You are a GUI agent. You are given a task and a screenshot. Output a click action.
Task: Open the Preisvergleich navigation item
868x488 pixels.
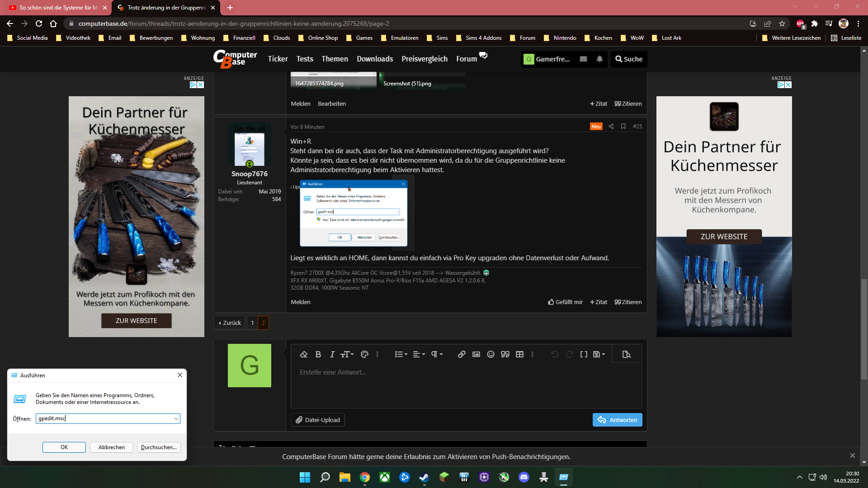coord(424,59)
